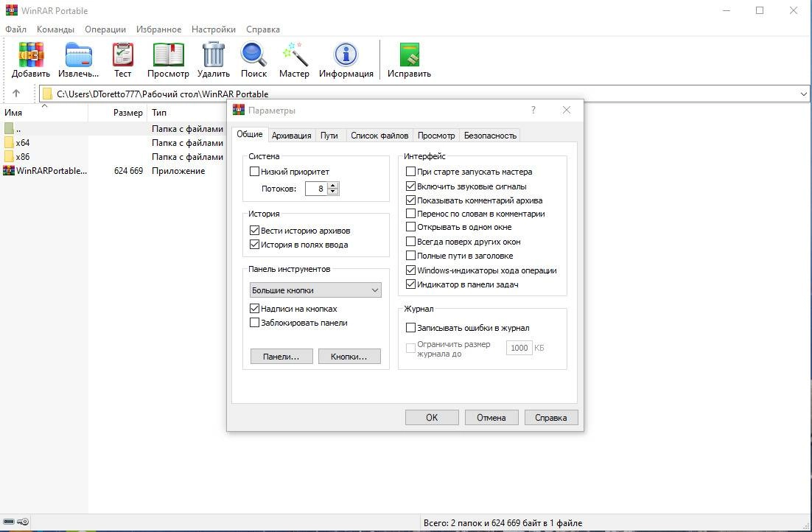Viewport: 812px width, 532px height.
Task: Uncheck Вести историю архивов
Action: [254, 231]
